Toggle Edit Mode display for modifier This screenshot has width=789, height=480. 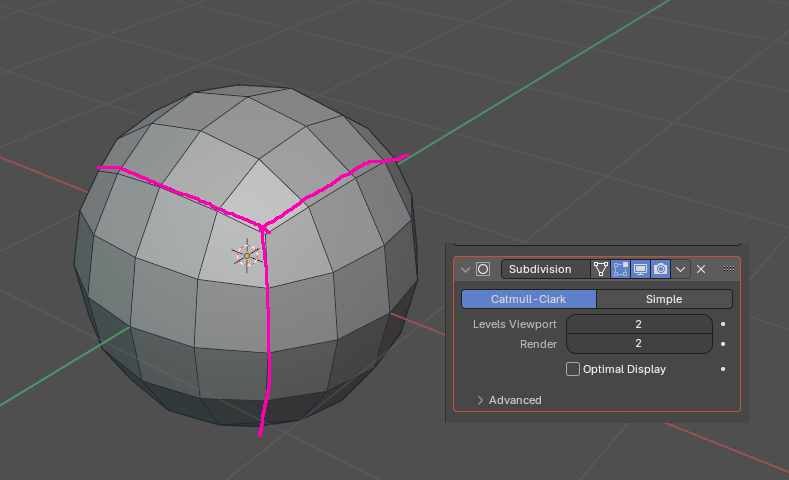pos(620,269)
